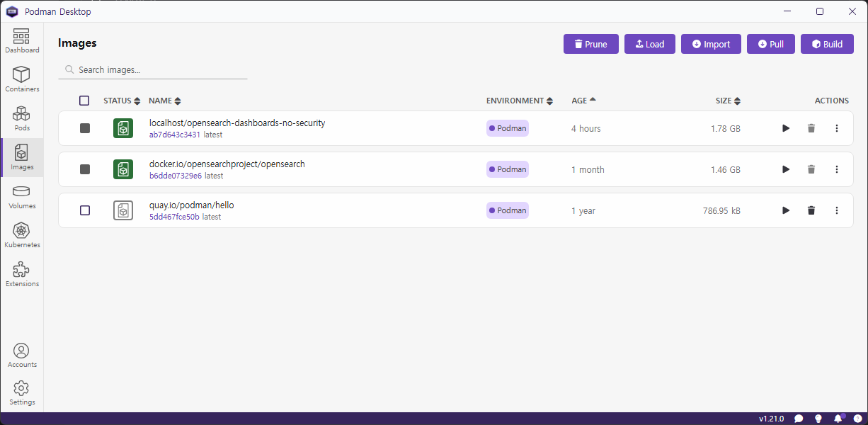Open the Accounts page

click(x=22, y=356)
